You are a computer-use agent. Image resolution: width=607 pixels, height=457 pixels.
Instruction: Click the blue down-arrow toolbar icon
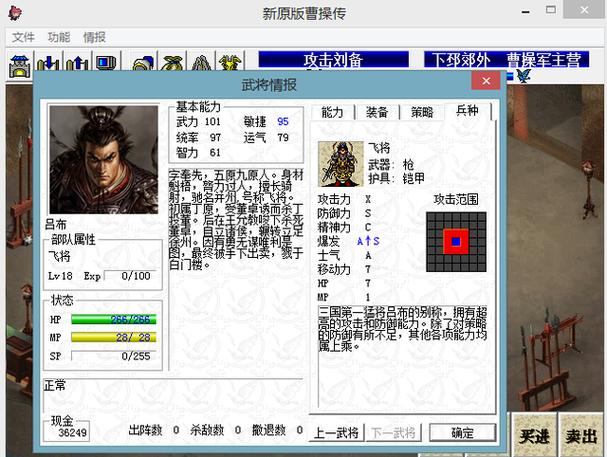[47, 65]
